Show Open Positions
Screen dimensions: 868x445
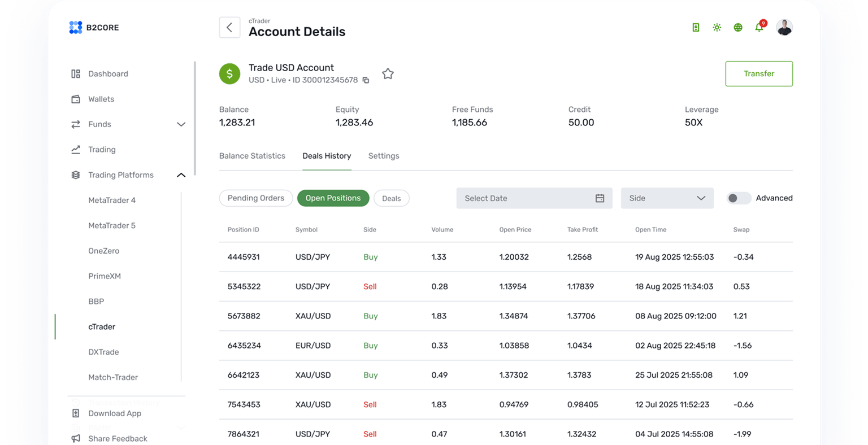click(333, 198)
